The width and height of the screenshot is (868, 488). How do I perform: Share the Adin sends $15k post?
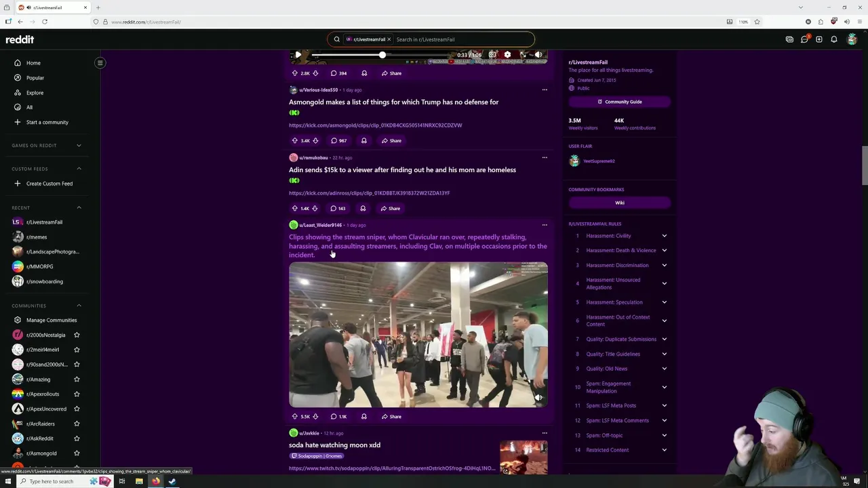[x=391, y=209]
